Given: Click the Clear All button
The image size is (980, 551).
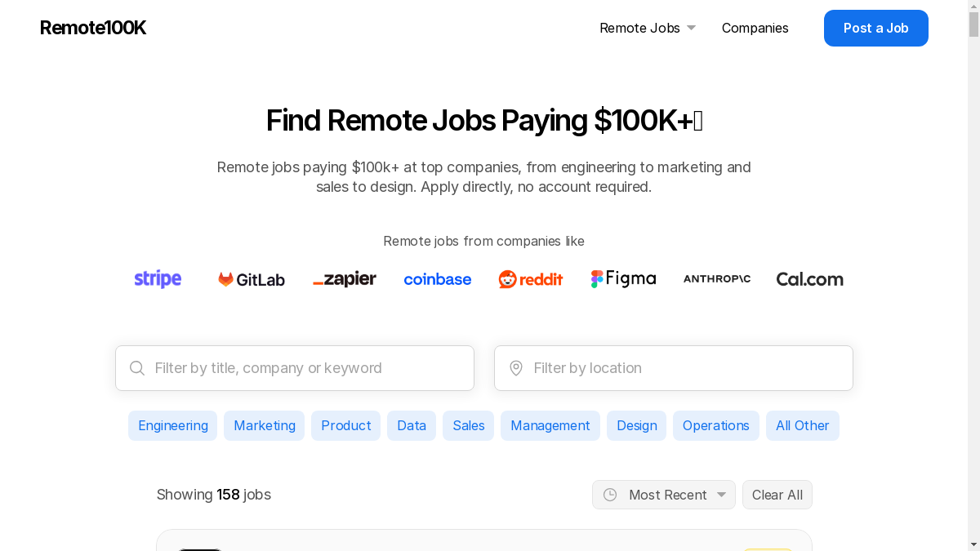Looking at the screenshot, I should 777,495.
